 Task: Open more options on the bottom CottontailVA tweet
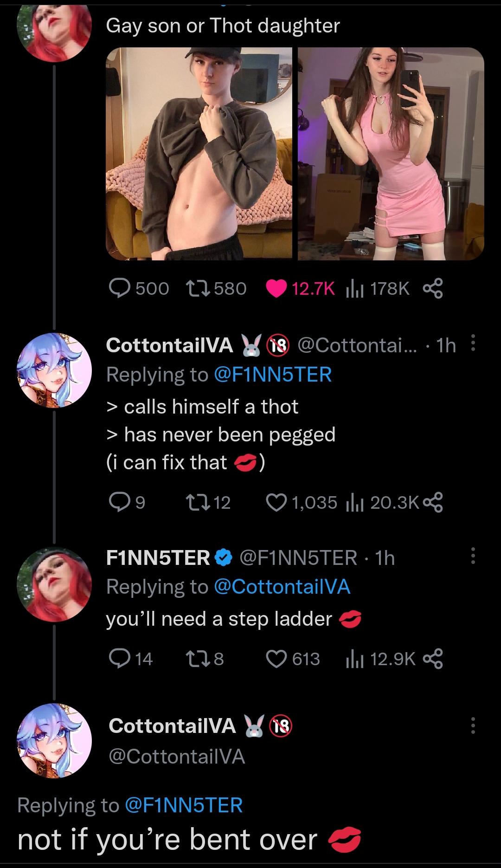(x=473, y=725)
